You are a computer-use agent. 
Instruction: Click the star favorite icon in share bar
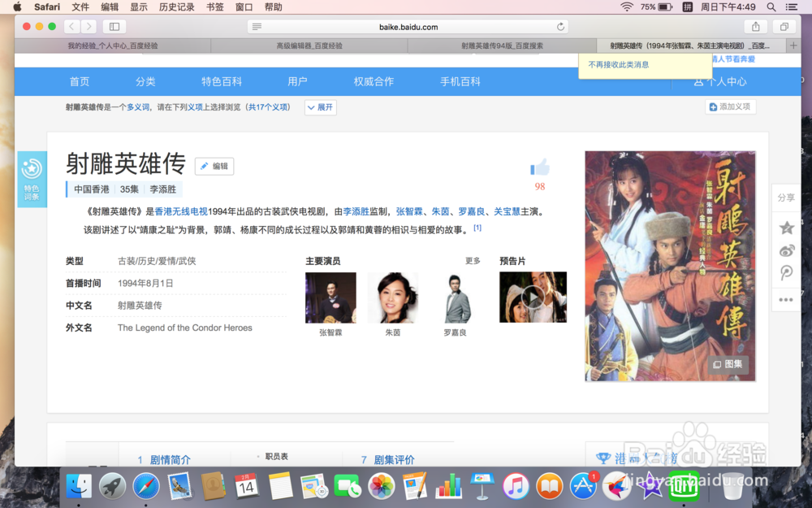787,228
